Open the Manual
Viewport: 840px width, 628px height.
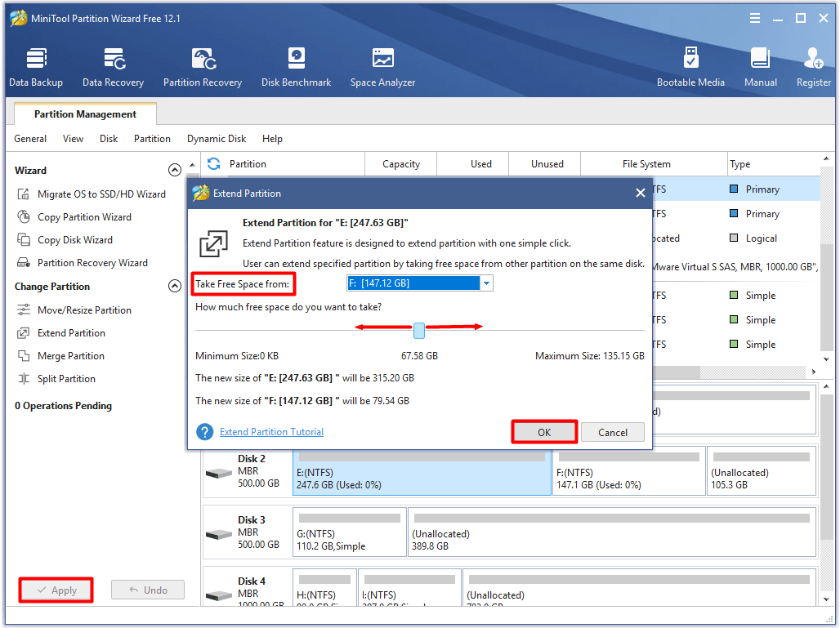click(760, 68)
